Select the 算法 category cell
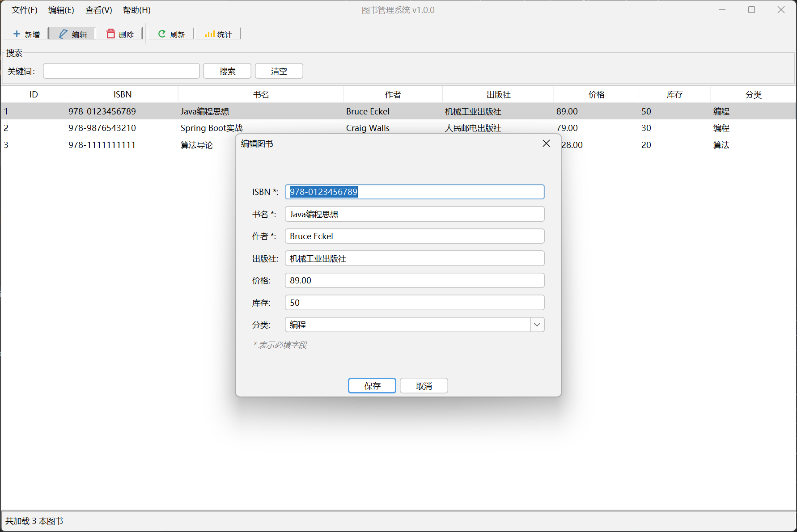Image resolution: width=797 pixels, height=532 pixels. (x=721, y=145)
